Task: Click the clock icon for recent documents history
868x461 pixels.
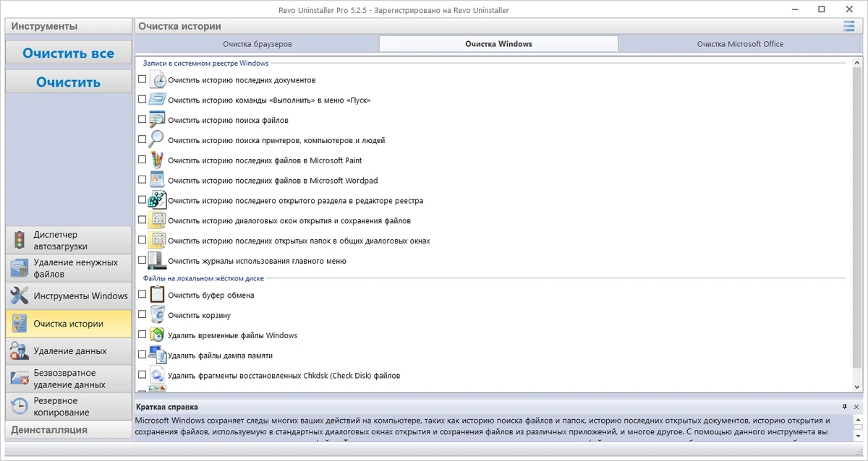Action: pos(157,79)
